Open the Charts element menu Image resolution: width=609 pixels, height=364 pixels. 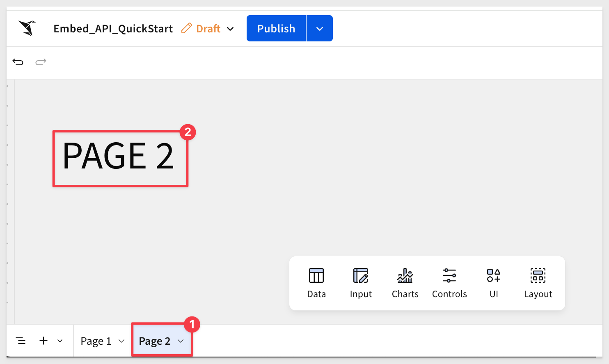pyautogui.click(x=405, y=283)
